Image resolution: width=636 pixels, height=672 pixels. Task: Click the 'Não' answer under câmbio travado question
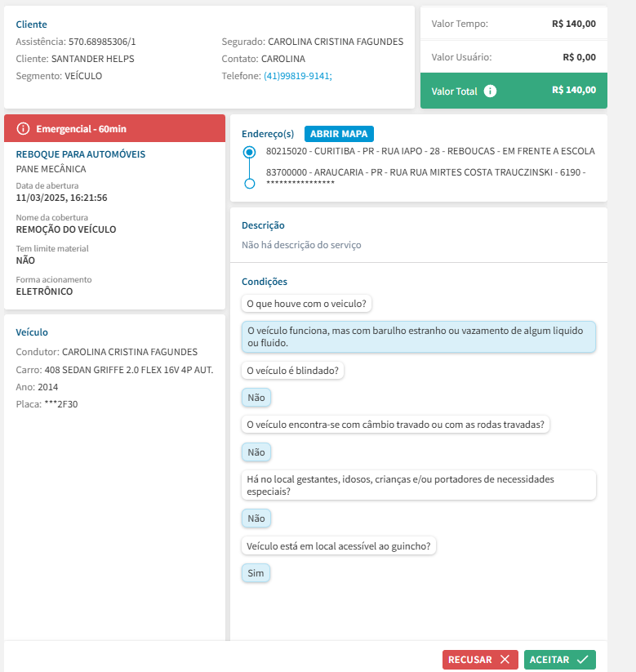click(256, 452)
